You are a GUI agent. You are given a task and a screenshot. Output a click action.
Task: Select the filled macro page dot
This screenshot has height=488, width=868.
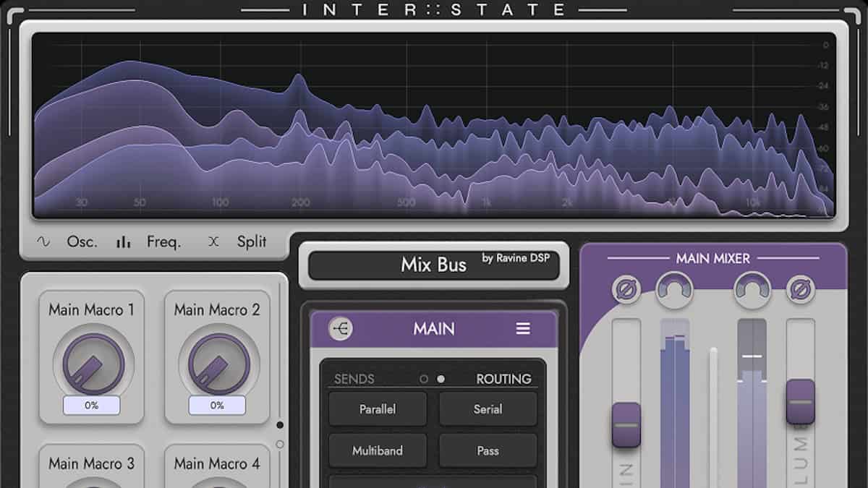click(x=280, y=425)
